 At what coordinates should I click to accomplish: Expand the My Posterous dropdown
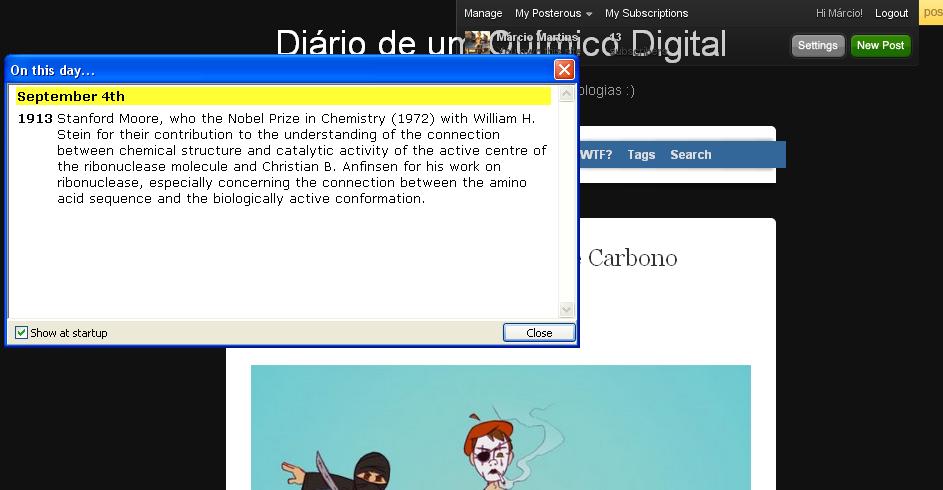[553, 13]
